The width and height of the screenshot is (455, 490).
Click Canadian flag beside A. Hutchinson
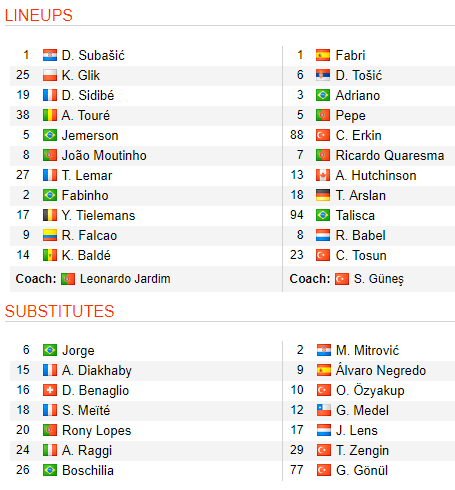tap(323, 175)
